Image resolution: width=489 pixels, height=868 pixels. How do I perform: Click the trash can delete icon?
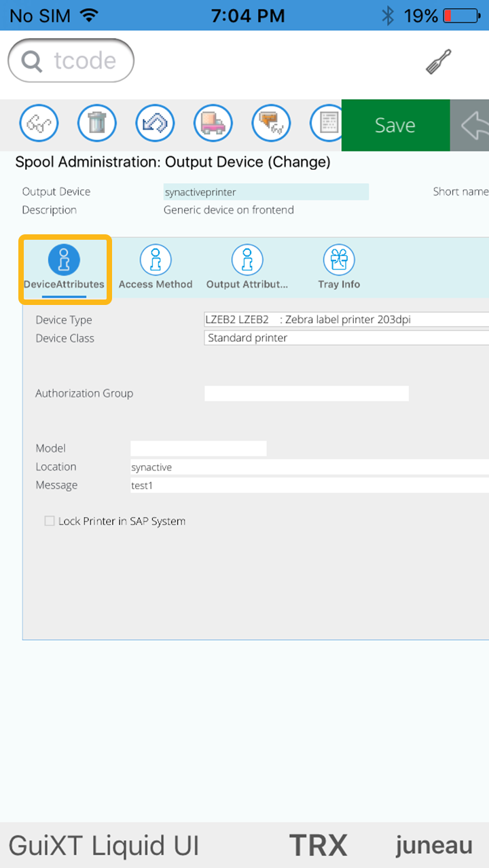click(x=97, y=124)
